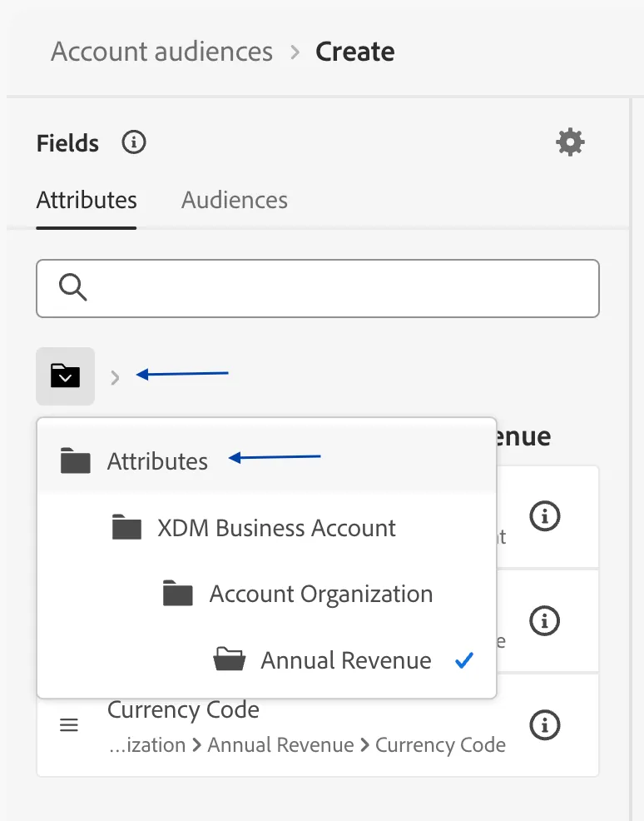Viewport: 644px width, 821px height.
Task: Click the info icon next to Fields
Action: click(134, 142)
